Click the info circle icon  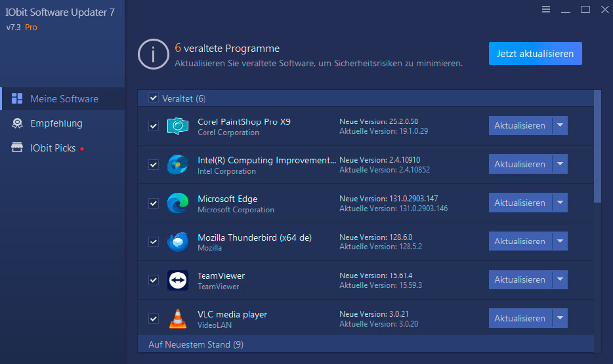(154, 54)
